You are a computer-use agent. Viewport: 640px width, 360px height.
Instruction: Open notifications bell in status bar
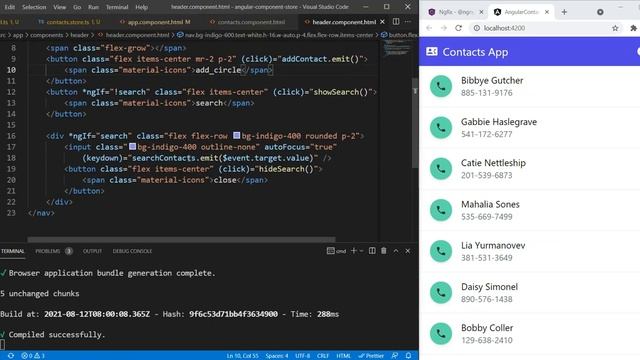(x=408, y=356)
